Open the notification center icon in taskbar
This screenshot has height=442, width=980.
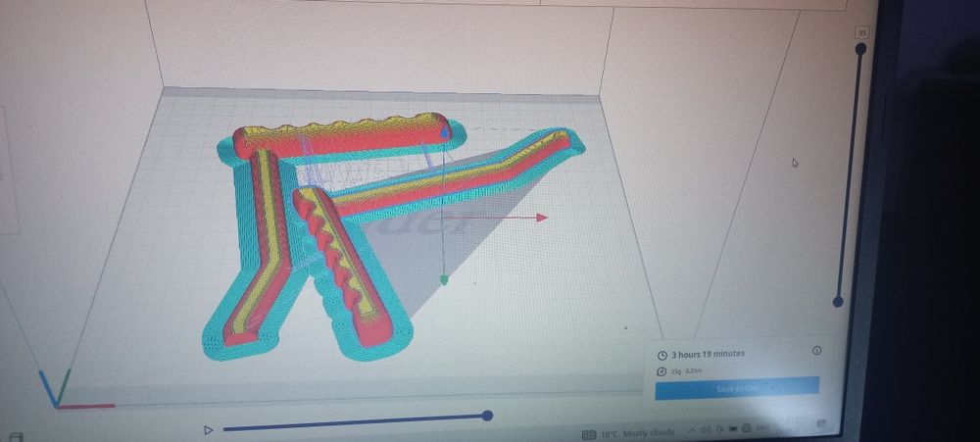(822, 424)
